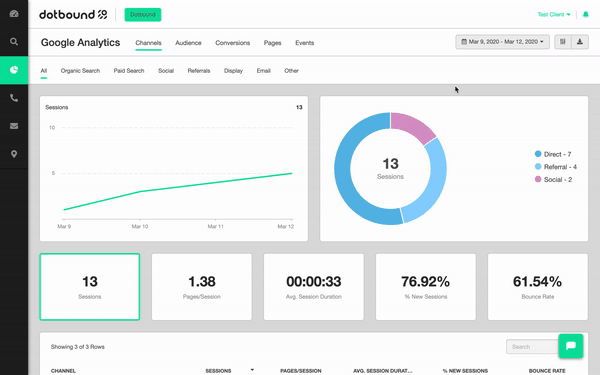Open the dashboard speedometer icon in sidebar

tap(14, 14)
